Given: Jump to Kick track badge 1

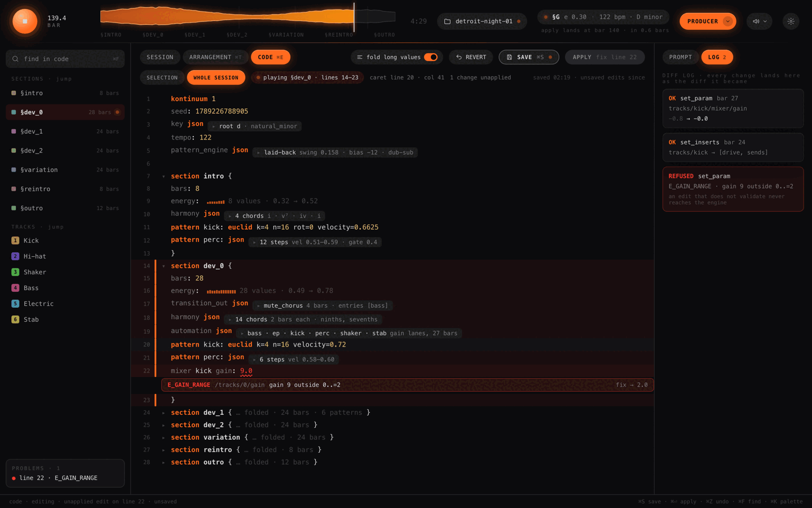Looking at the screenshot, I should click(15, 240).
